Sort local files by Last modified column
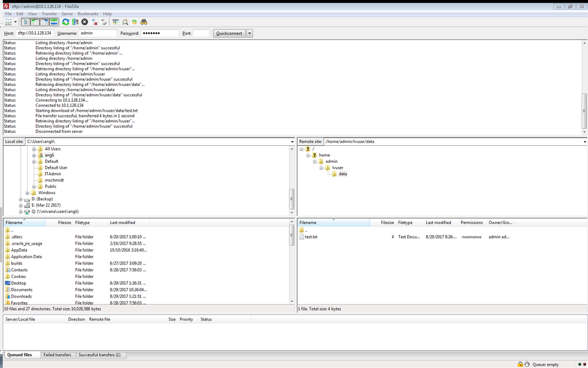This screenshot has height=368, width=588. pyautogui.click(x=129, y=223)
